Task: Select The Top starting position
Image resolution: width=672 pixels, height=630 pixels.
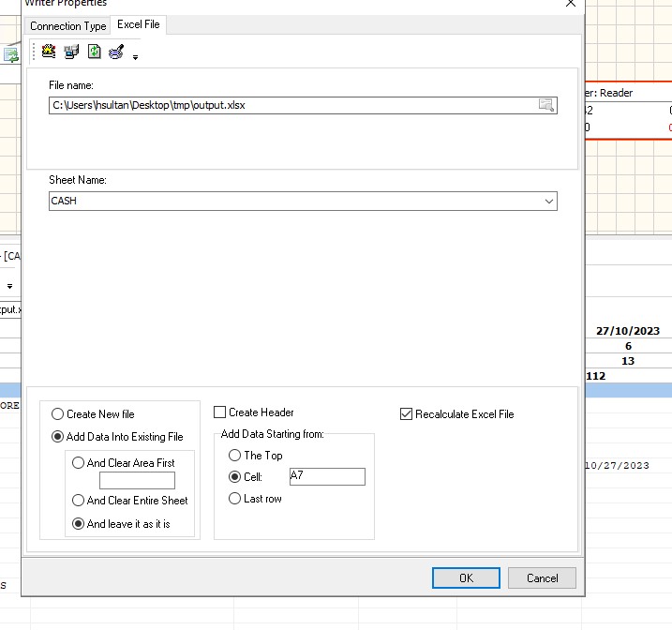Action: tap(256, 455)
